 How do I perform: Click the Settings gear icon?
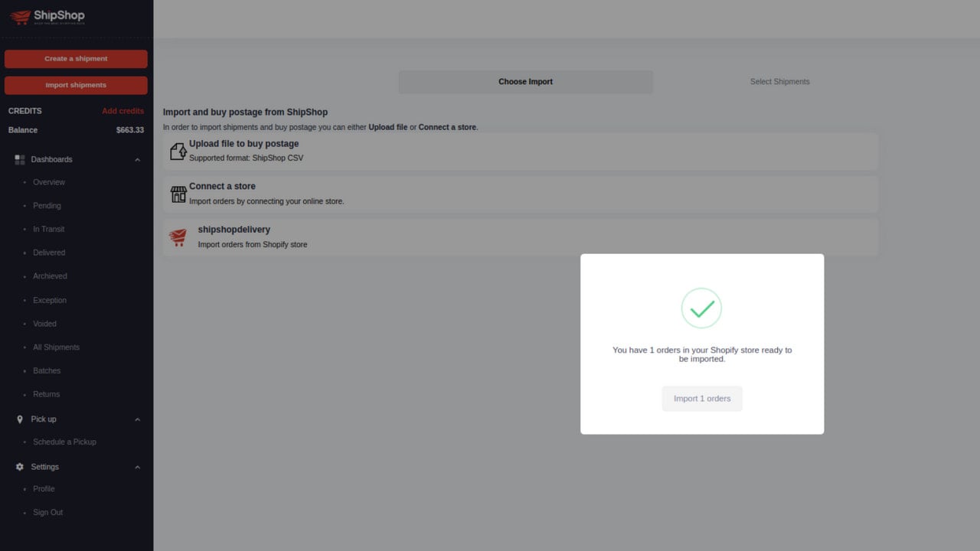coord(20,467)
